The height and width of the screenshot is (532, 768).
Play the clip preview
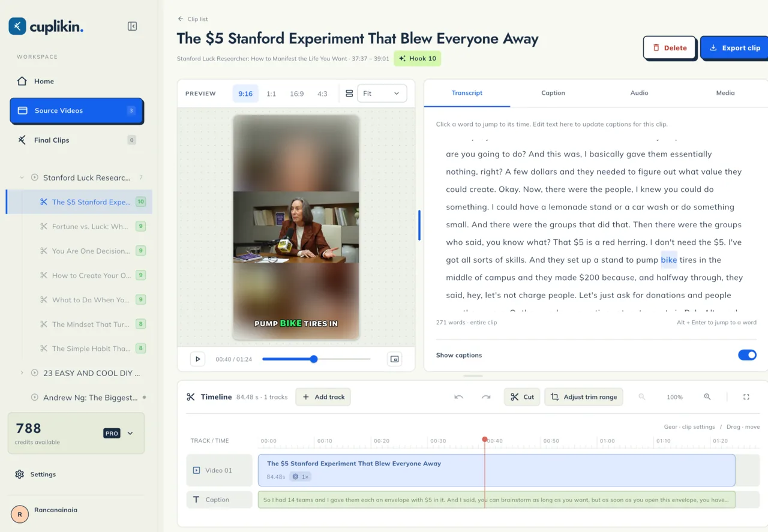tap(197, 359)
